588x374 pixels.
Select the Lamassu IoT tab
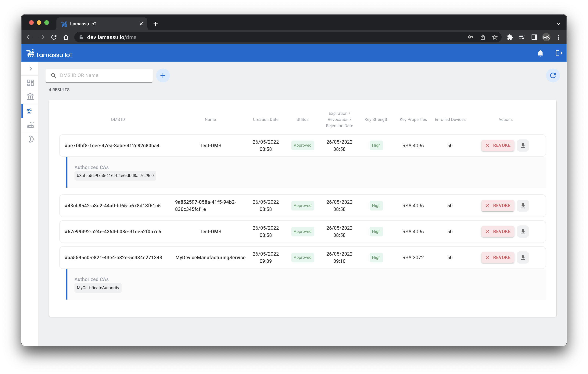[102, 24]
